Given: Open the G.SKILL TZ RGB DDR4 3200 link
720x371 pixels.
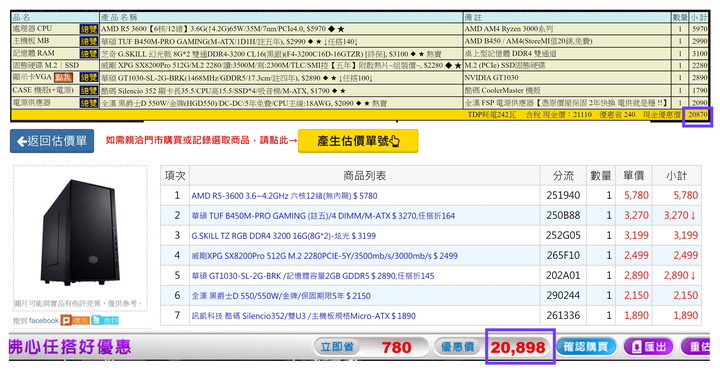Looking at the screenshot, I should [x=283, y=236].
